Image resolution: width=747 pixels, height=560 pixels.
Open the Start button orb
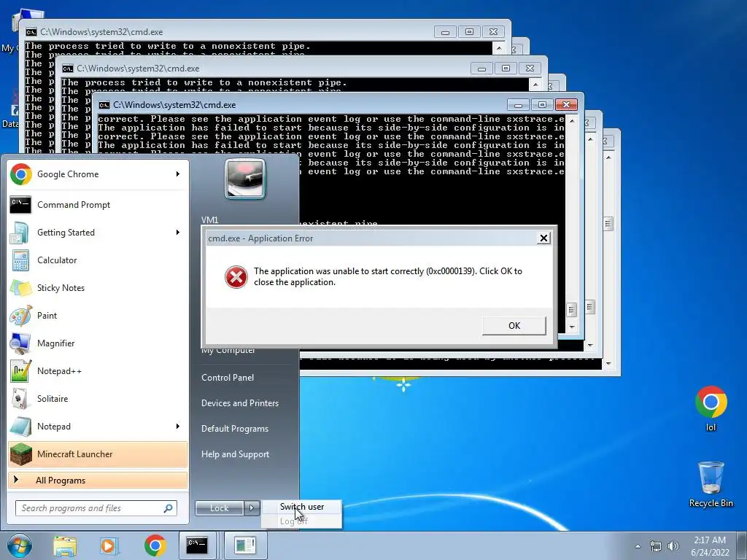click(x=19, y=545)
